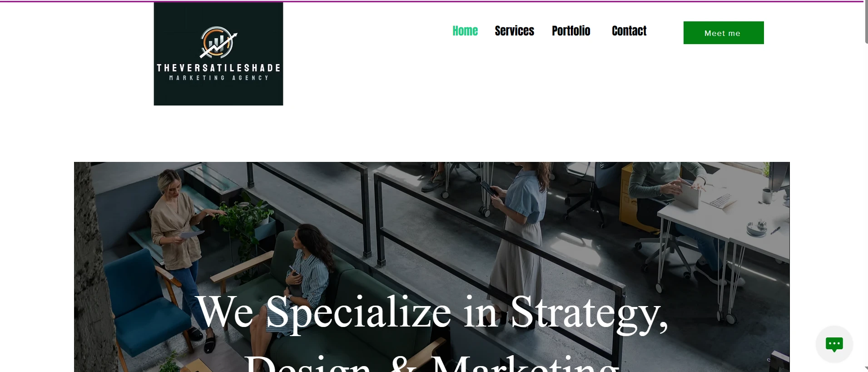Click the "We Specialize in Strategy," heading

(x=432, y=312)
